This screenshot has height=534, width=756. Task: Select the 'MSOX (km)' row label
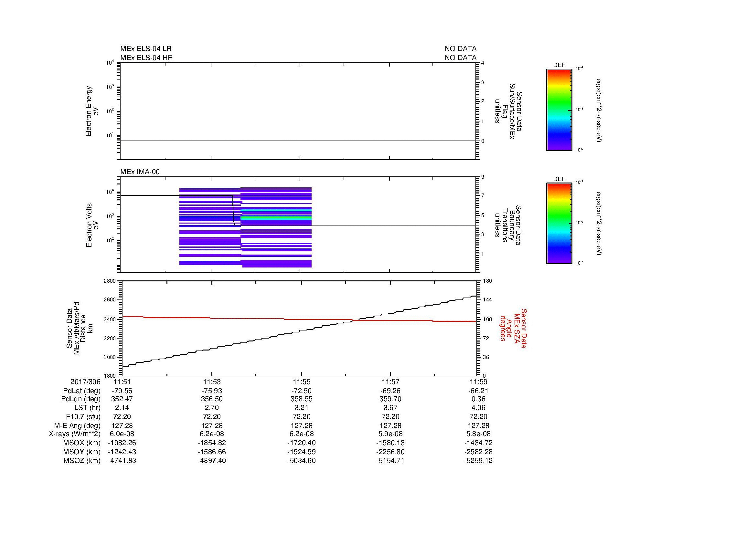click(82, 443)
